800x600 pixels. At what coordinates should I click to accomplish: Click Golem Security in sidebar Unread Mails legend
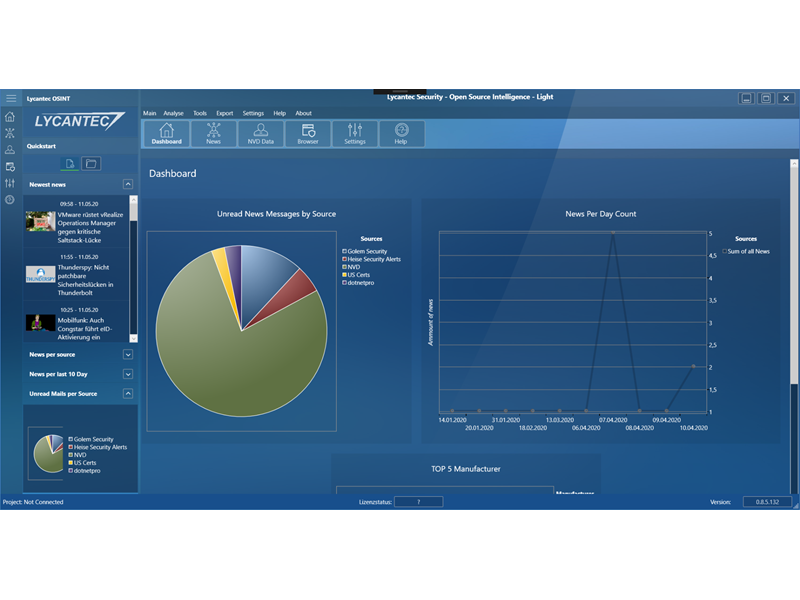click(x=91, y=439)
